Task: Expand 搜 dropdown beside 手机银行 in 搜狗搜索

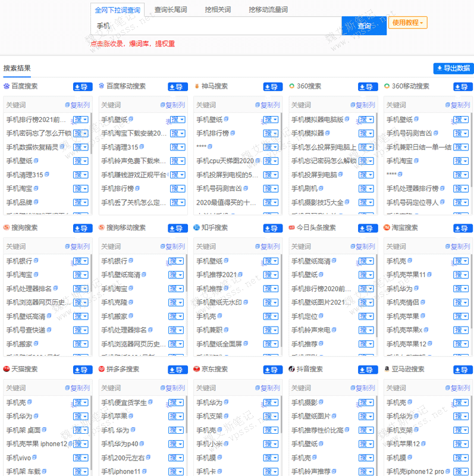Action: point(81,261)
